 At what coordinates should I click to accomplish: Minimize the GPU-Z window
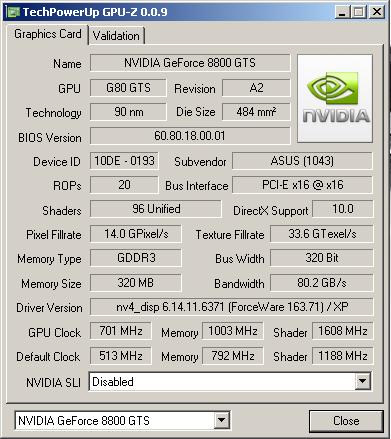click(x=342, y=12)
